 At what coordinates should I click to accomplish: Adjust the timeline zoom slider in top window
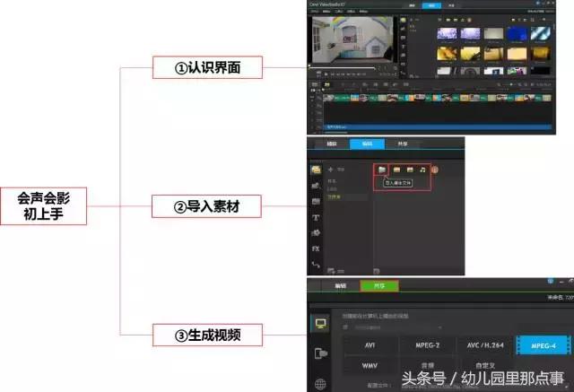(x=510, y=84)
